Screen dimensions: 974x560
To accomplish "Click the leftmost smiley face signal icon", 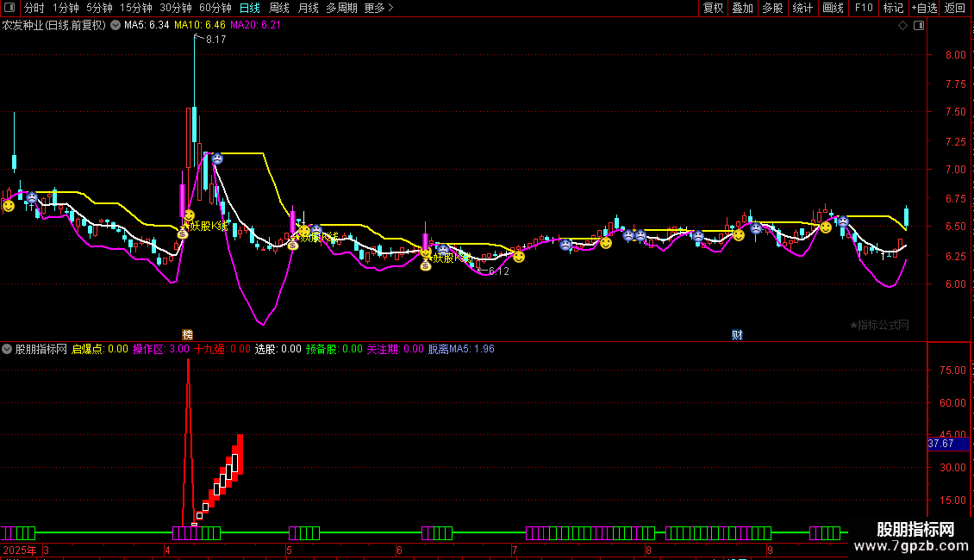I will [x=9, y=206].
